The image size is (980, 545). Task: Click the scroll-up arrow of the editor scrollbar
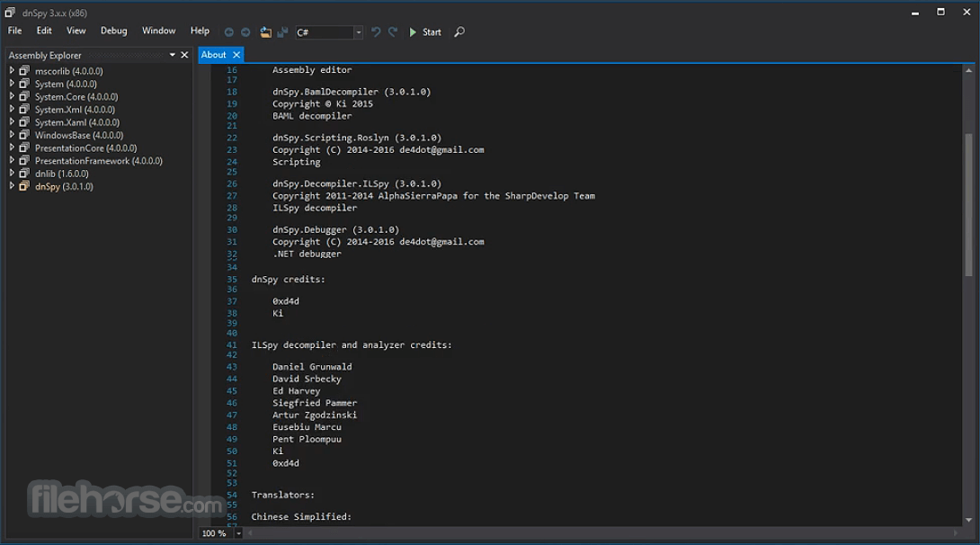(968, 70)
